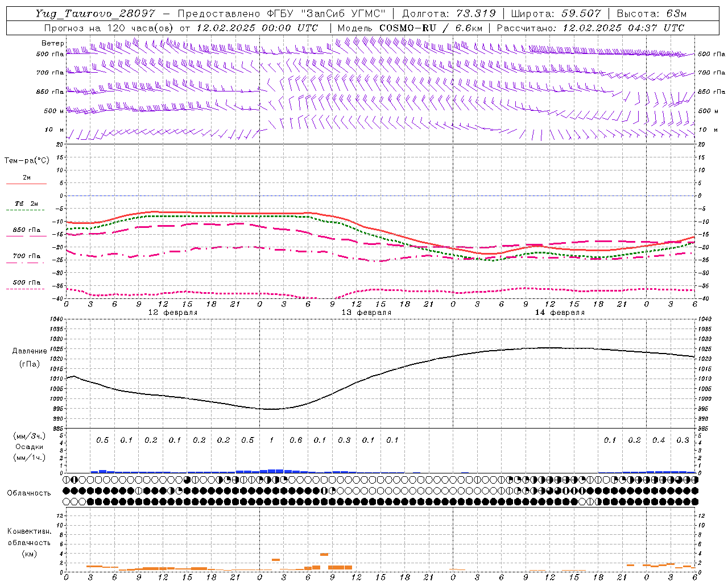Click the Конвективн. label
This screenshot has height=582, width=728.
(x=29, y=531)
